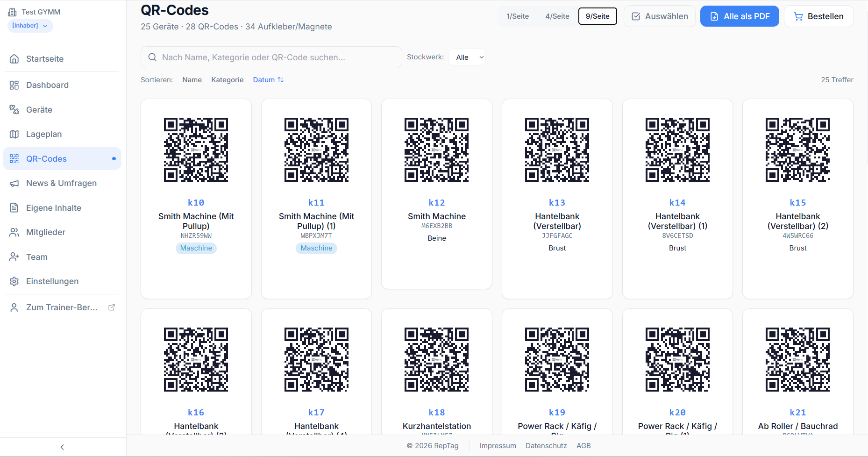868x457 pixels.
Task: Export with Alle als PDF button
Action: pos(740,16)
